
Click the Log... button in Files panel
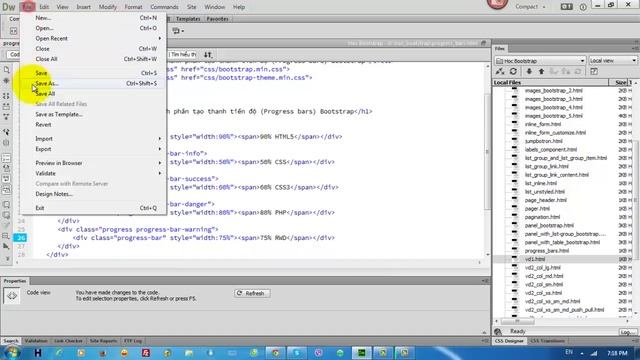627,332
